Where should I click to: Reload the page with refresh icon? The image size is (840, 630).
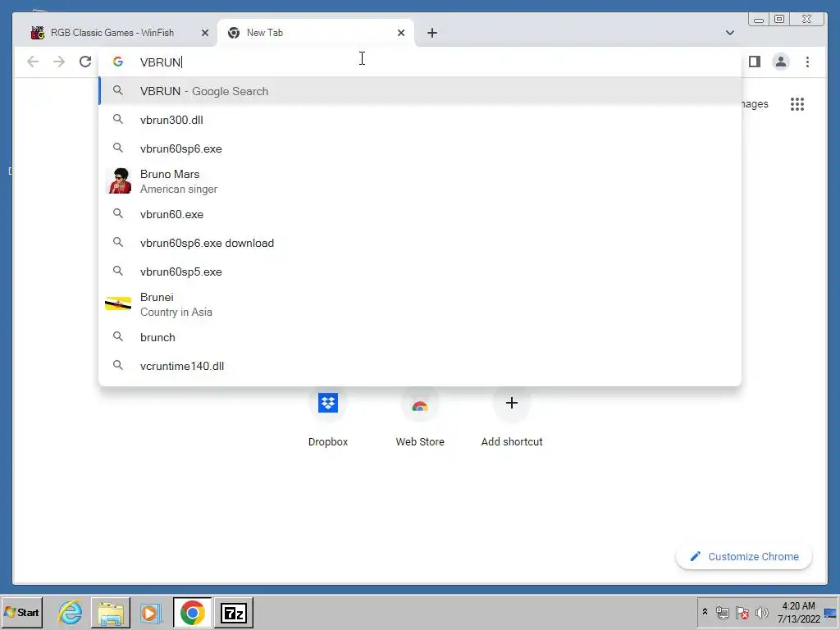[85, 62]
